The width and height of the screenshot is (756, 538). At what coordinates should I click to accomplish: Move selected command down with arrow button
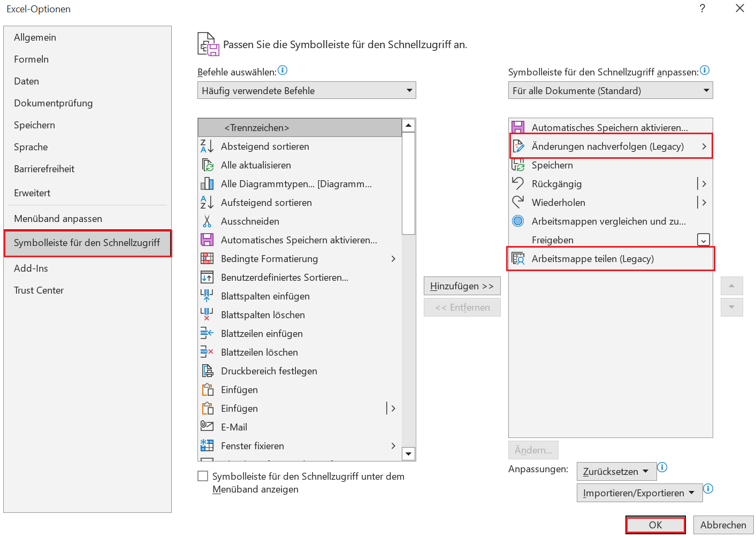(x=731, y=307)
